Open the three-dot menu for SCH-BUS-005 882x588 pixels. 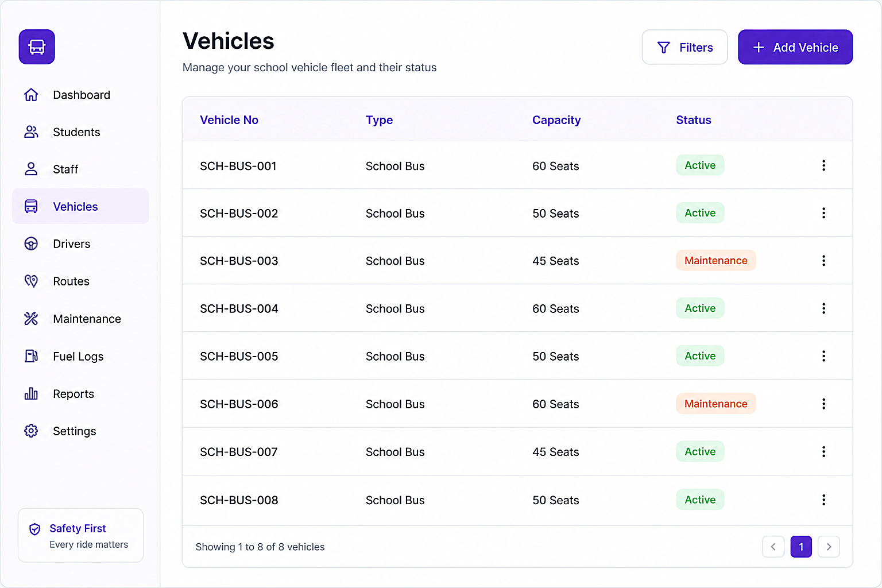[823, 356]
